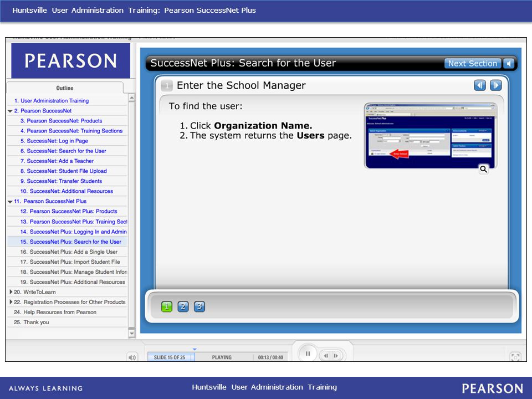Collapse the 11. Pearson SuccessNet Plus section

pos(10,202)
